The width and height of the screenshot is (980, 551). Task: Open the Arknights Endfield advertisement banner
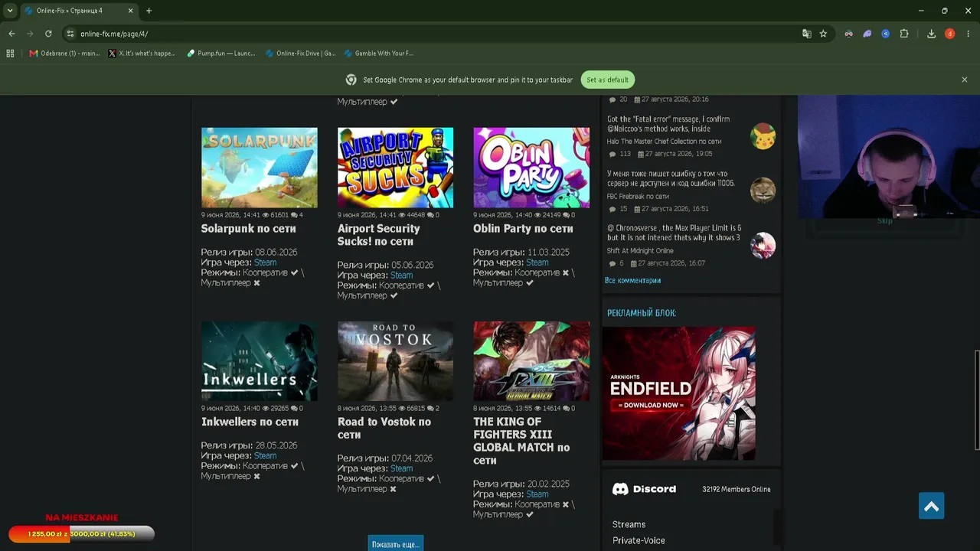click(679, 393)
